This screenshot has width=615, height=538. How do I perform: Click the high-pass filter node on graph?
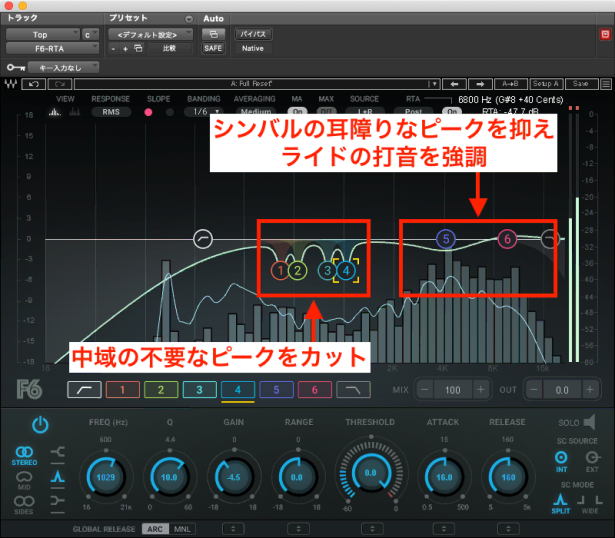click(x=203, y=239)
